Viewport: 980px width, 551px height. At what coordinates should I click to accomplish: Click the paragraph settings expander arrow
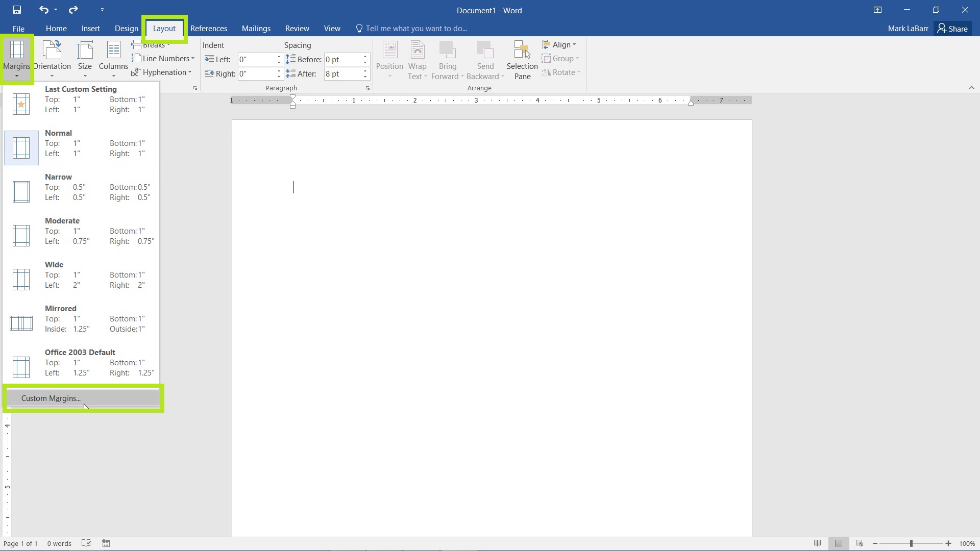coord(370,88)
